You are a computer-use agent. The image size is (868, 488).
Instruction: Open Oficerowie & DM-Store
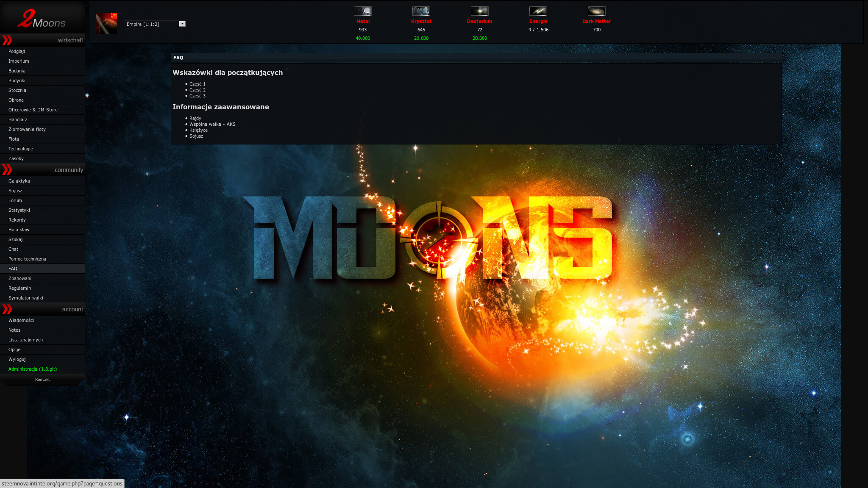coord(42,110)
